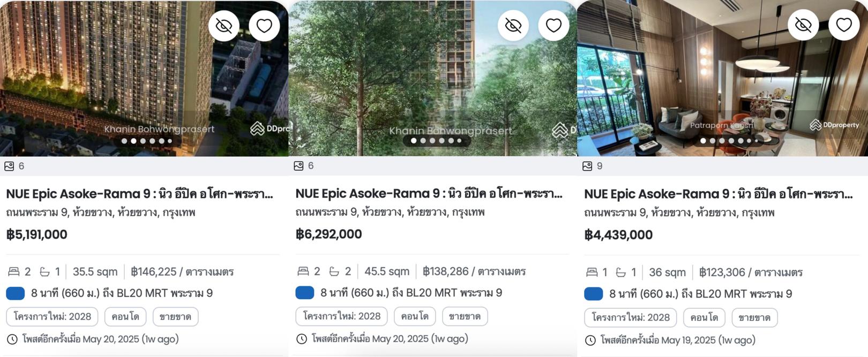Viewport: 868px width, 357px height.
Task: Favorite the ฿6,292,000 listing with heart icon
Action: [553, 26]
